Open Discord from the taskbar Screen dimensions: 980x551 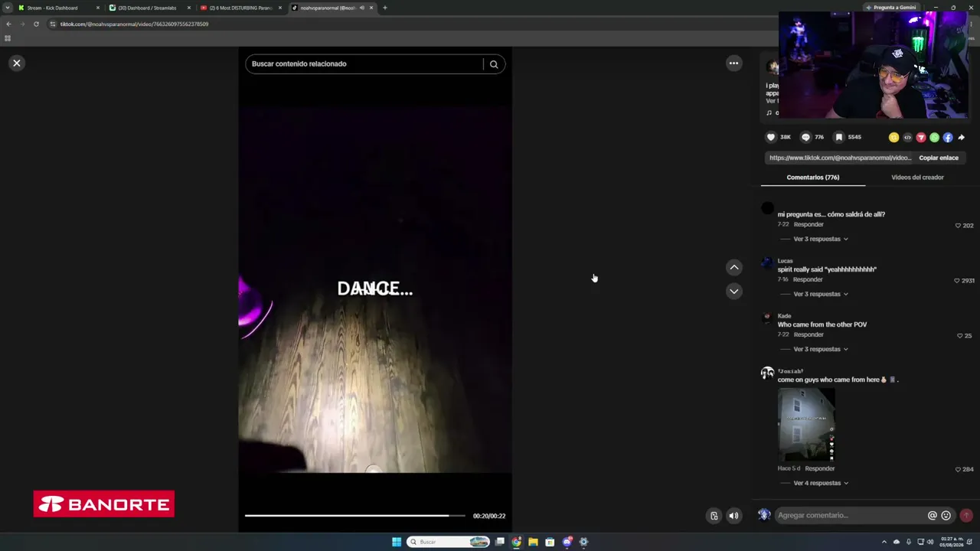pos(567,542)
